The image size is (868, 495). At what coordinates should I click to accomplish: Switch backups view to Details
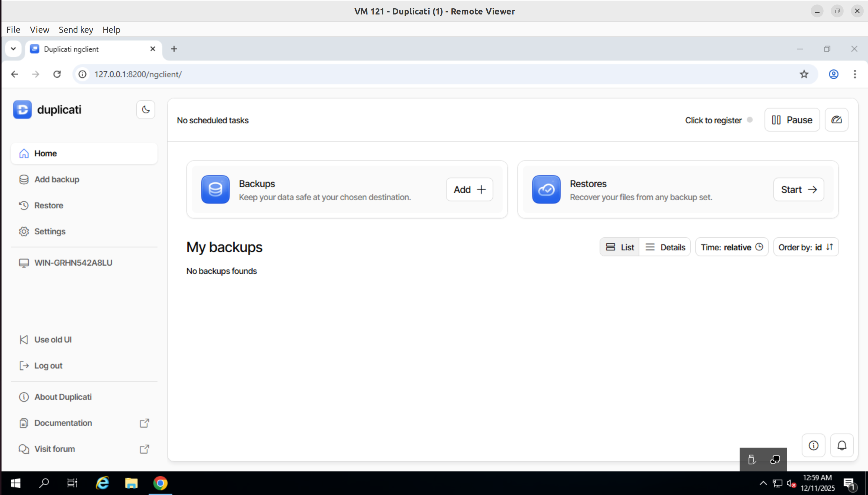pyautogui.click(x=665, y=247)
